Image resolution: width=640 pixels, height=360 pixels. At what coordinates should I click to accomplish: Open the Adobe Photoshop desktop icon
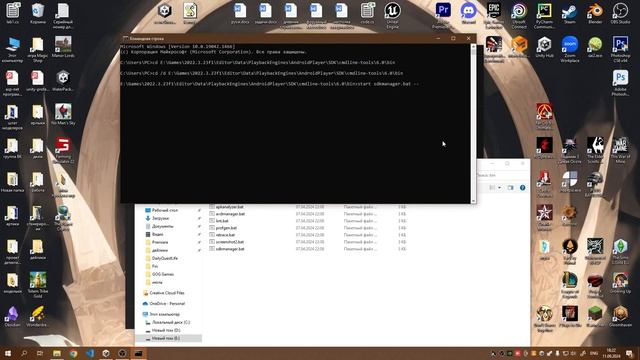(620, 83)
